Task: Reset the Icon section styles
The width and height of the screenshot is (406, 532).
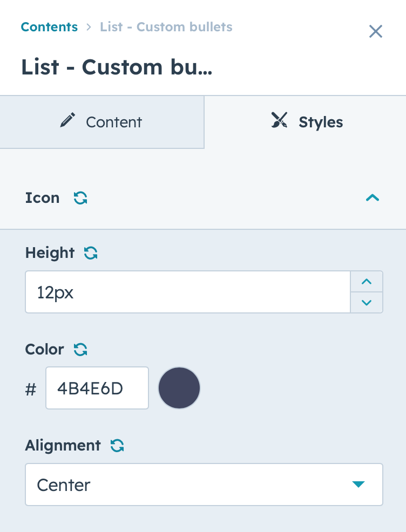Action: click(x=80, y=198)
